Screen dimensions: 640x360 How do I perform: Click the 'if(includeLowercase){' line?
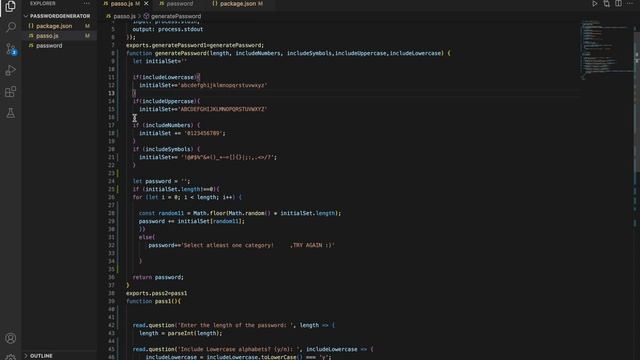point(166,77)
